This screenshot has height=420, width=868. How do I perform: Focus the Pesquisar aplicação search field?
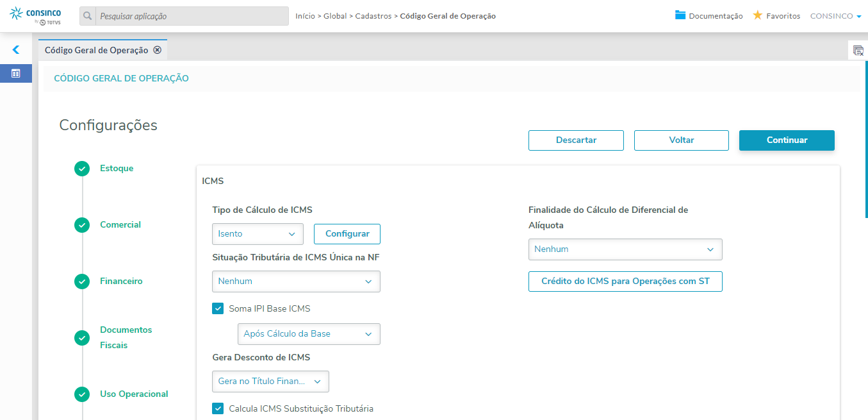pos(192,16)
